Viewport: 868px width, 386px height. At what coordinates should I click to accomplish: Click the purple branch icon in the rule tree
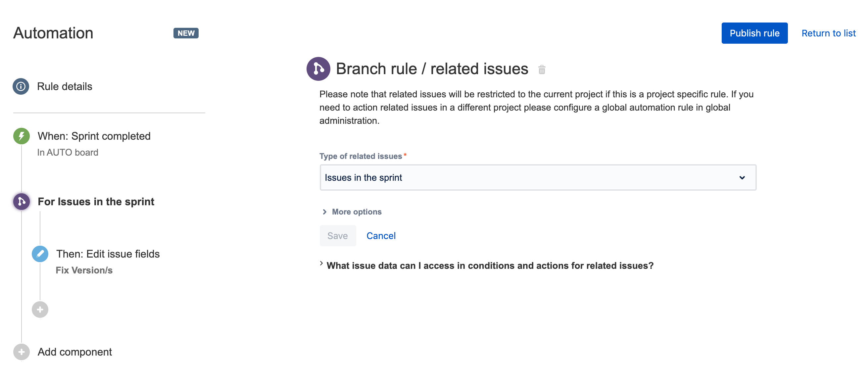[x=21, y=201]
